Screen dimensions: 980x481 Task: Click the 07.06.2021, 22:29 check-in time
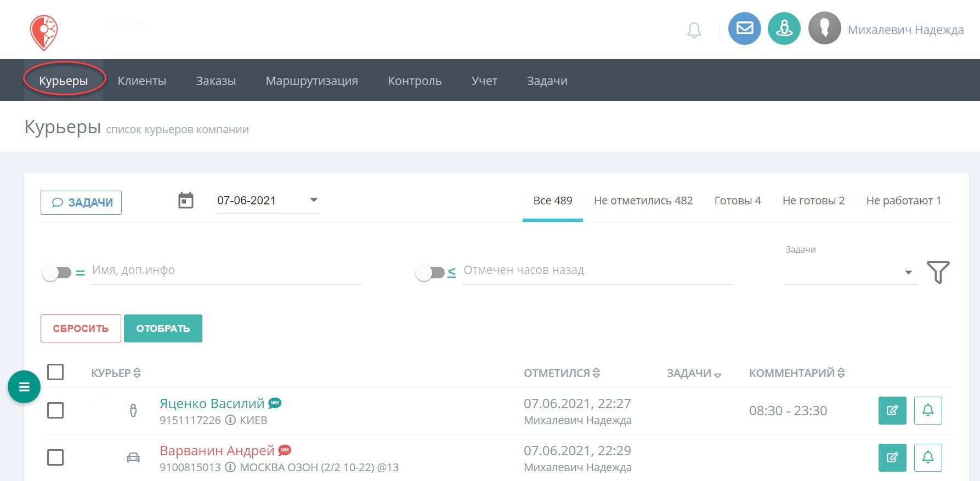tap(577, 451)
